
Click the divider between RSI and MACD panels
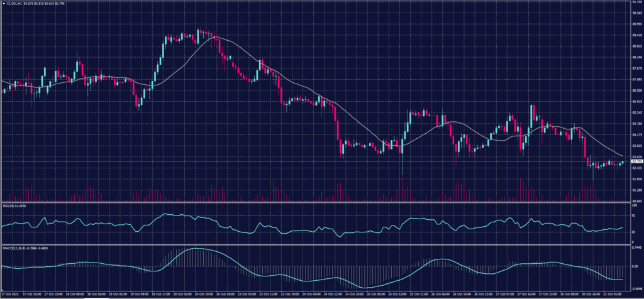pos(314,245)
